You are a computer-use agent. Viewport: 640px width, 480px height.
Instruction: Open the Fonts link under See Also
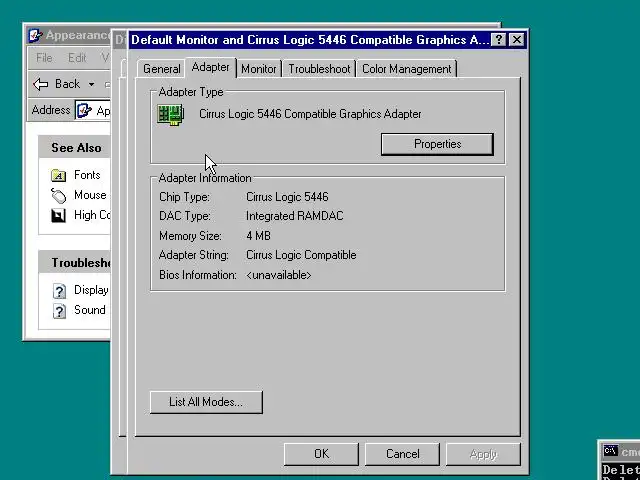point(87,175)
